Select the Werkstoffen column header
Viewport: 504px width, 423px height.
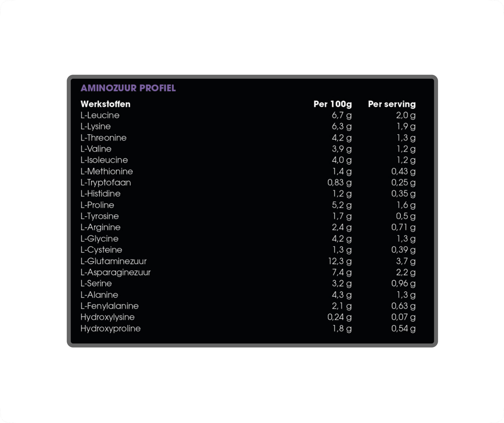106,104
